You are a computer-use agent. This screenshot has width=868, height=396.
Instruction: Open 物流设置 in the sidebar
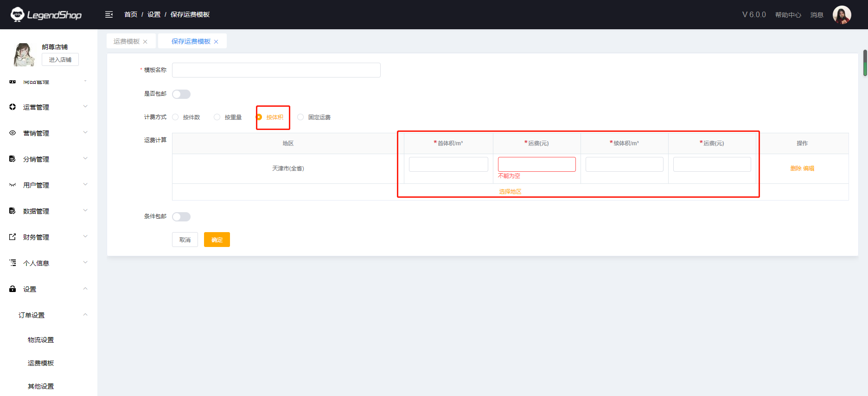(41, 340)
